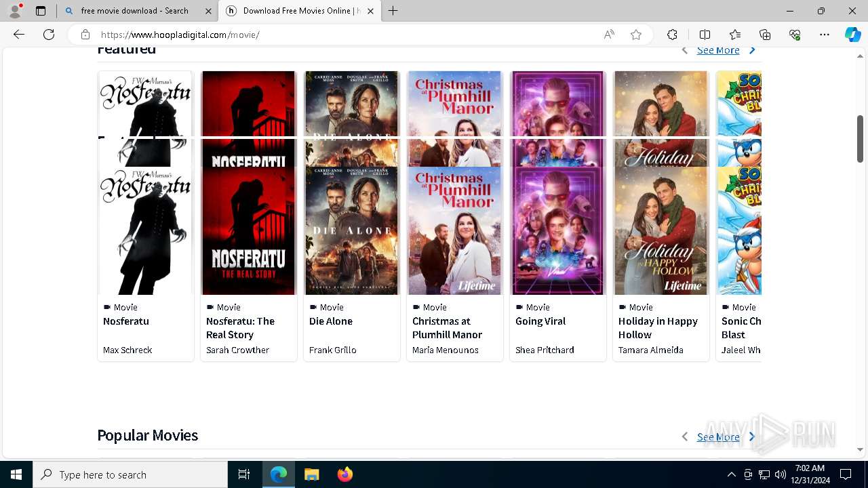Click the "Nosferatu" title above Max Schreck
Image resolution: width=868 pixels, height=488 pixels.
[126, 321]
